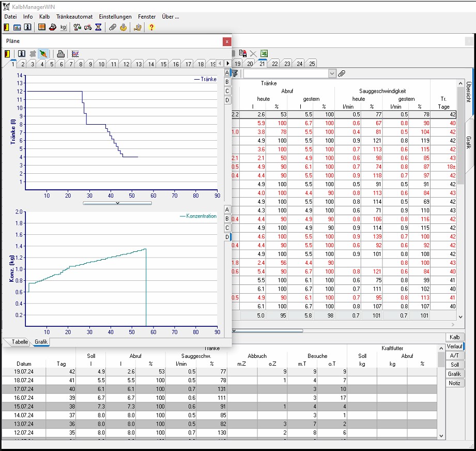Click the paperclip icon next to filter dropdown

(x=342, y=74)
